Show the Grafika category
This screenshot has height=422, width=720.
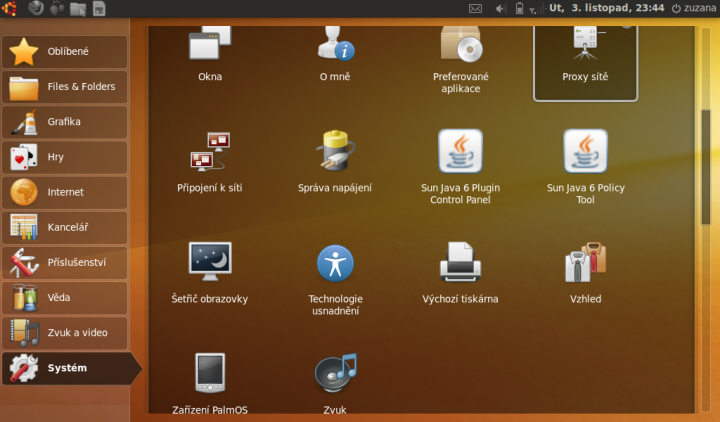pos(64,122)
